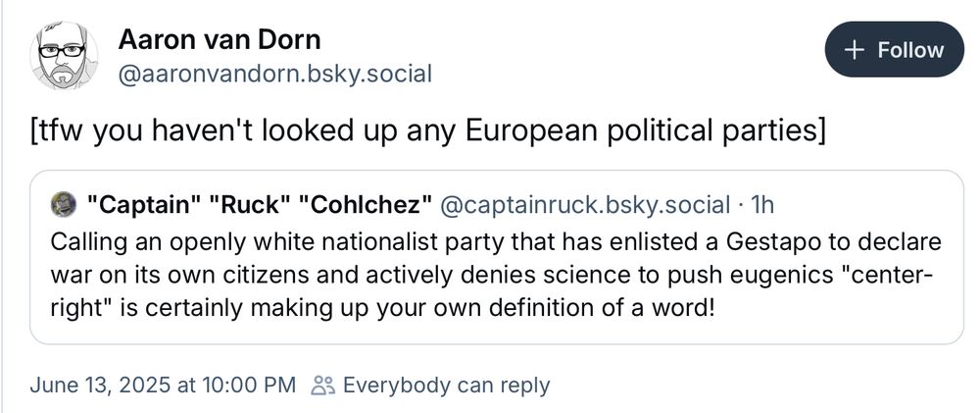
Task: Open the Aaron van Dorn display name
Action: (x=219, y=40)
